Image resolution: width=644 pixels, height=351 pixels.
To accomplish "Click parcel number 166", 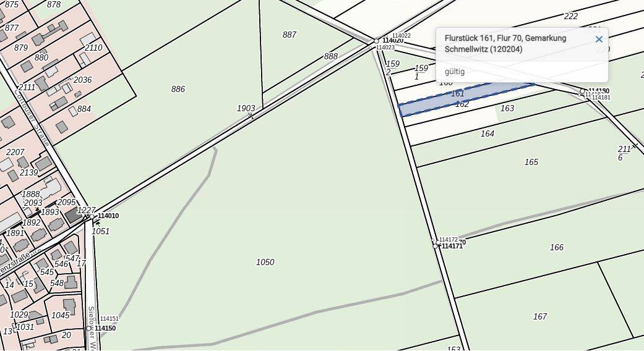I will [556, 247].
